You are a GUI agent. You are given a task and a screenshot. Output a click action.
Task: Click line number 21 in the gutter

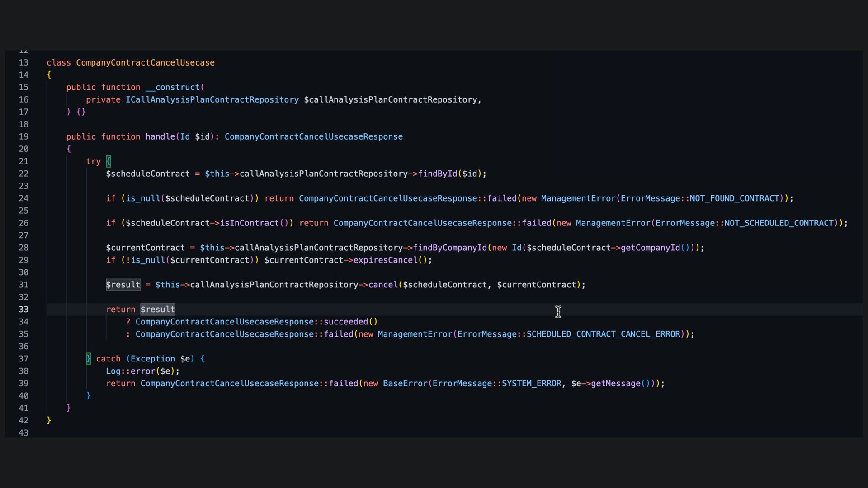click(24, 161)
